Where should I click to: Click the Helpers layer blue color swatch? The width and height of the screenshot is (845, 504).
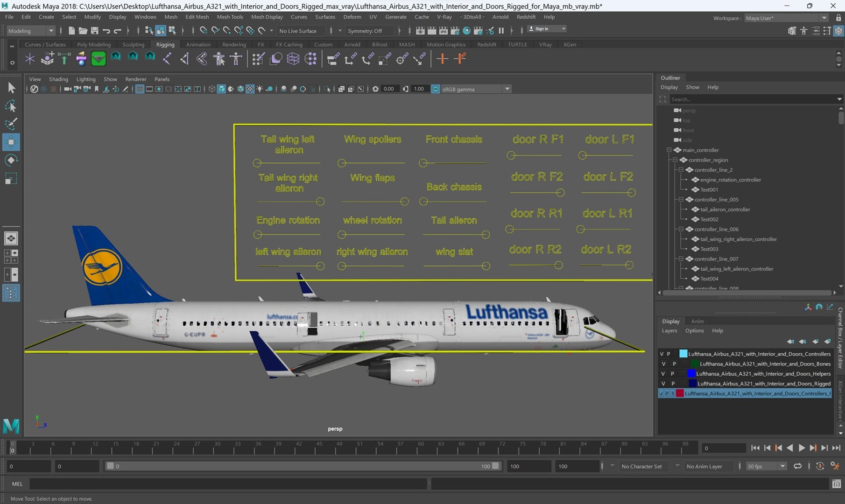[x=691, y=373]
